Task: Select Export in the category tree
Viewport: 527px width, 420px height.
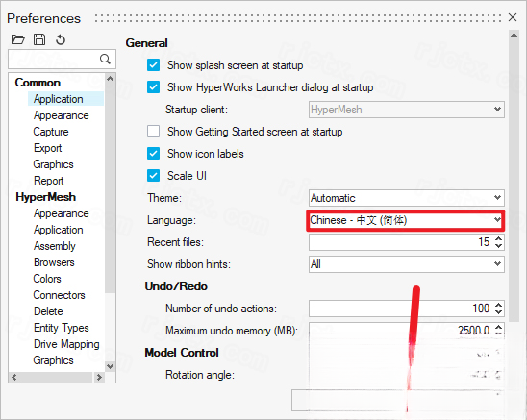Action: coord(48,148)
